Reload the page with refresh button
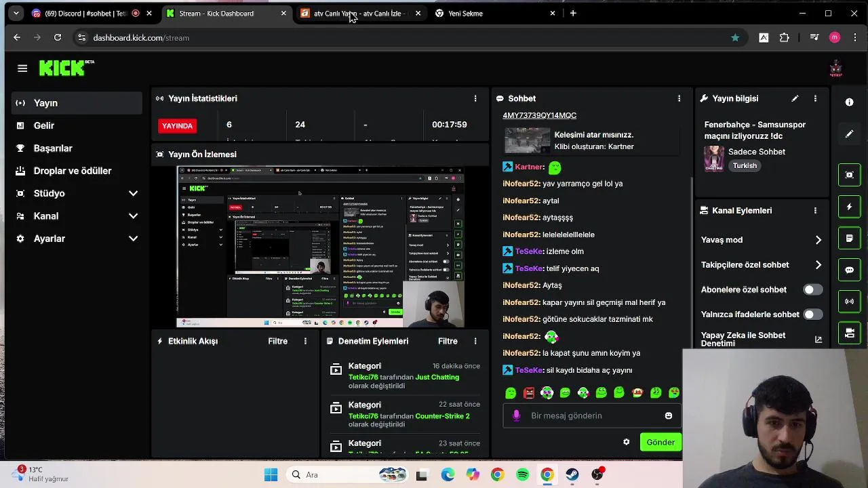Screen dimensions: 868x488 pos(58,38)
